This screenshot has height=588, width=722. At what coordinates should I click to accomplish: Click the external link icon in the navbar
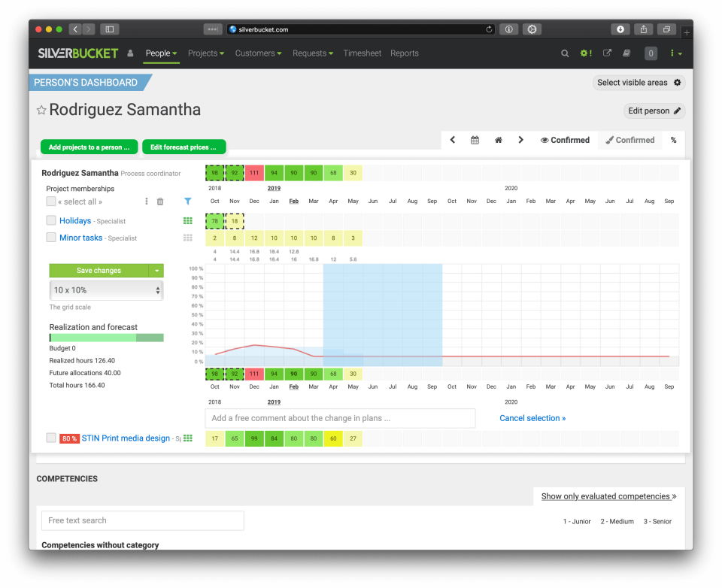click(608, 53)
